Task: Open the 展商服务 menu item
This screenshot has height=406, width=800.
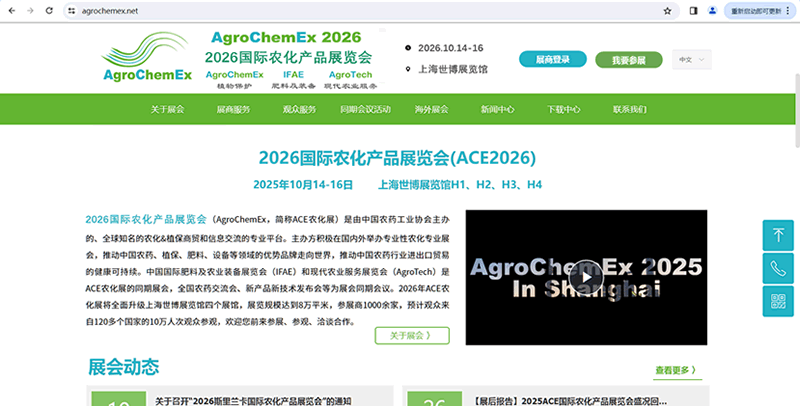Action: pos(233,109)
